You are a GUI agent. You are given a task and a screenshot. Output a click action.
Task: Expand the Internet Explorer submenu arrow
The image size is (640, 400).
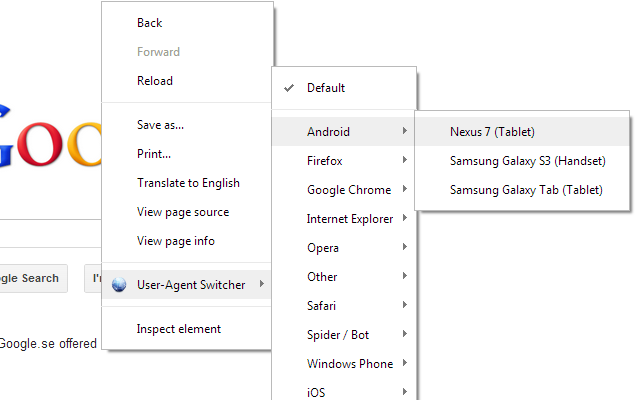[x=404, y=218]
